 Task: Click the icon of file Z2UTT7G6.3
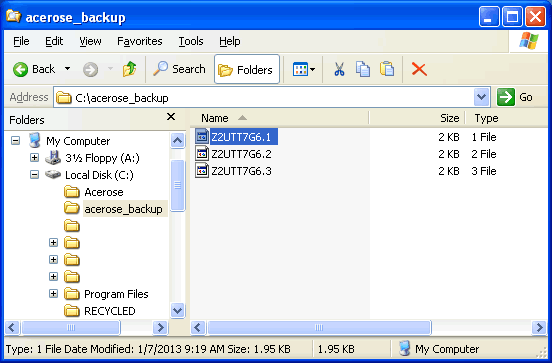point(202,170)
